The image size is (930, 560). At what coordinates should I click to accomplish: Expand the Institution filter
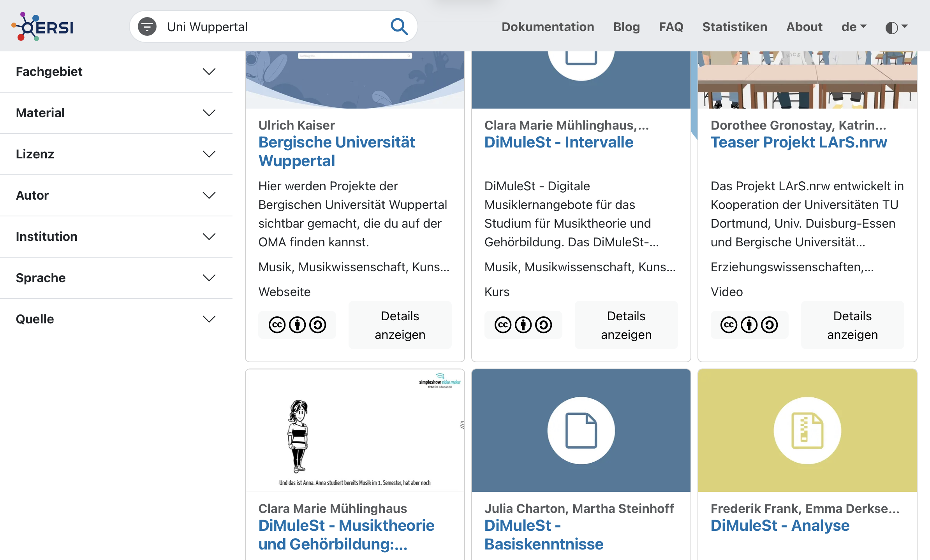[x=116, y=237]
